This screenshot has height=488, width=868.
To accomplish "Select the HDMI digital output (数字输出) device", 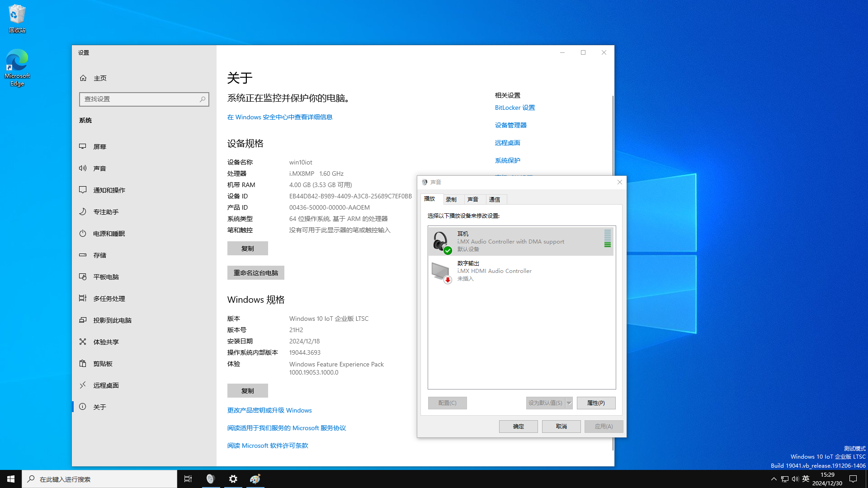I will tap(521, 271).
